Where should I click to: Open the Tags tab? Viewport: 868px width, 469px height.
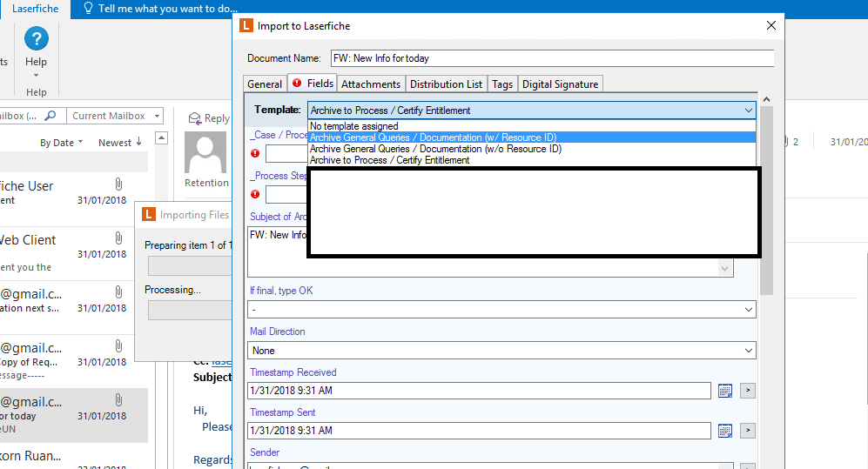(x=502, y=84)
